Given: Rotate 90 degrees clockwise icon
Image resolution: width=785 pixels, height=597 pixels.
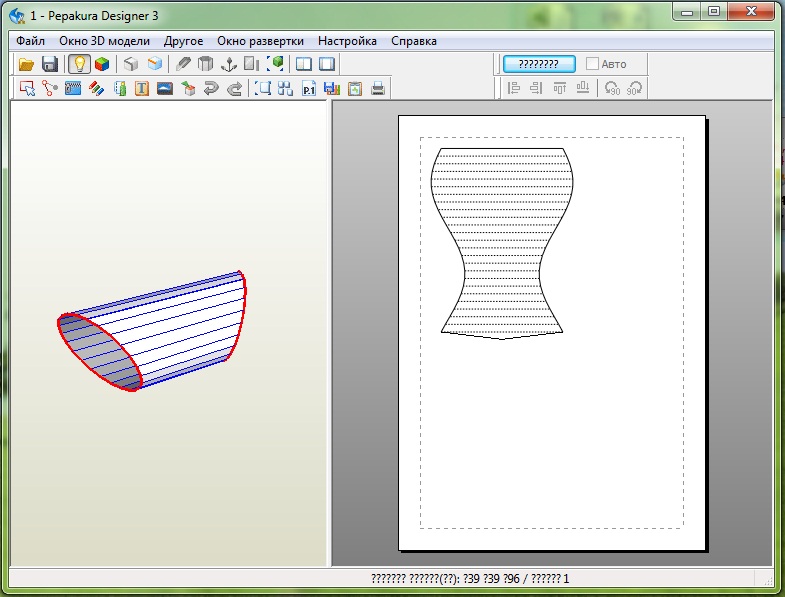Looking at the screenshot, I should [x=634, y=88].
